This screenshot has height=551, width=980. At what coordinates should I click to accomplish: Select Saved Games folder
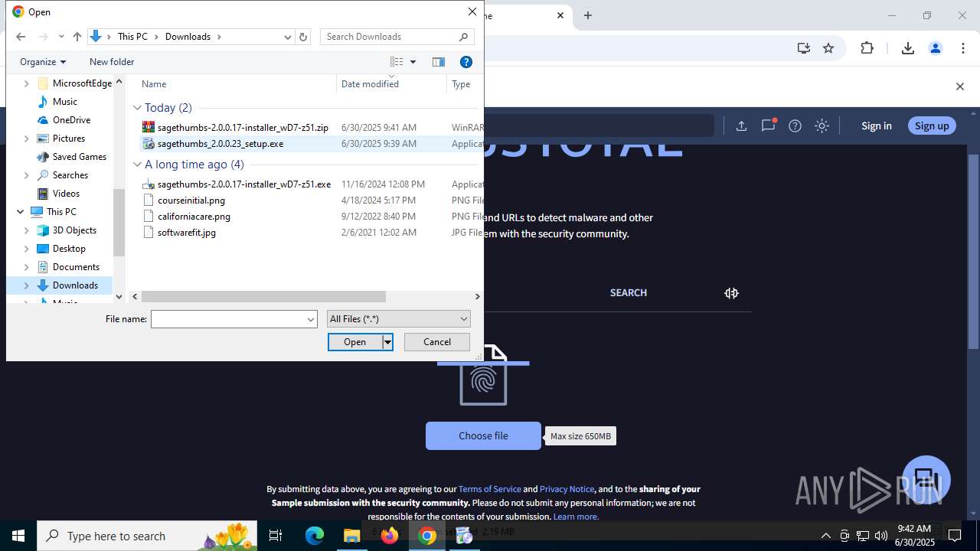tap(79, 157)
